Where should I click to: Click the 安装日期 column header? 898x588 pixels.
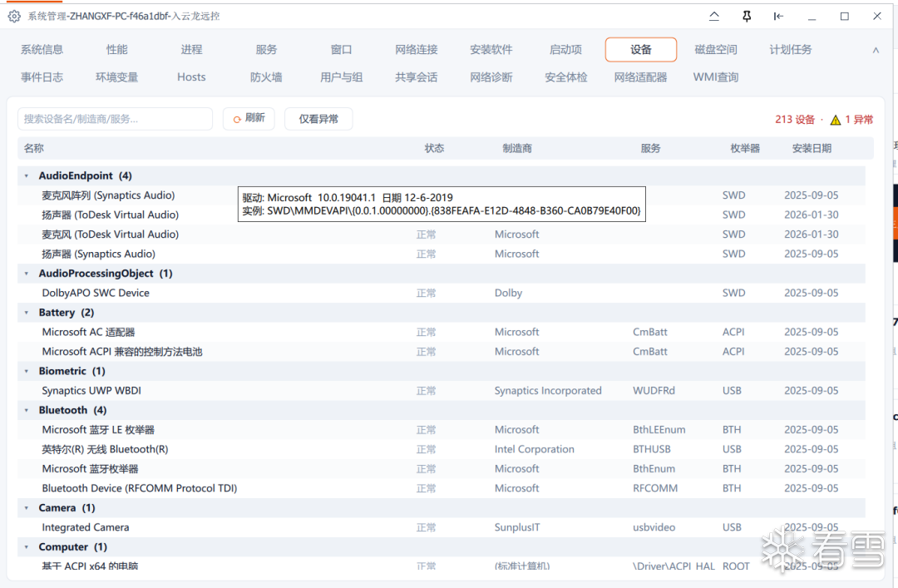click(812, 148)
